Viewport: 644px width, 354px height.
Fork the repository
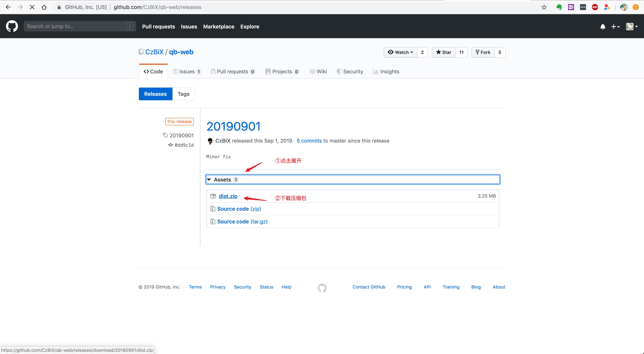coord(483,52)
